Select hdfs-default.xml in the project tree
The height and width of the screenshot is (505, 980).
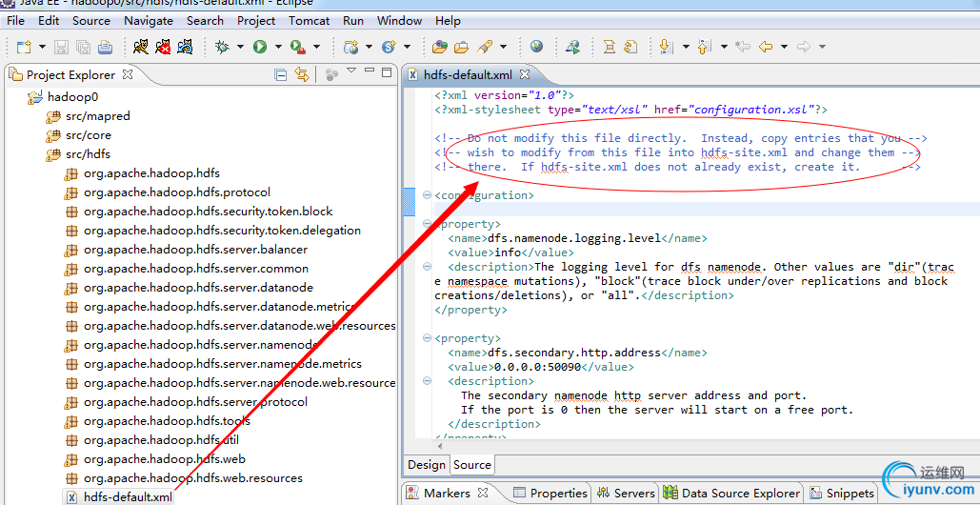128,496
